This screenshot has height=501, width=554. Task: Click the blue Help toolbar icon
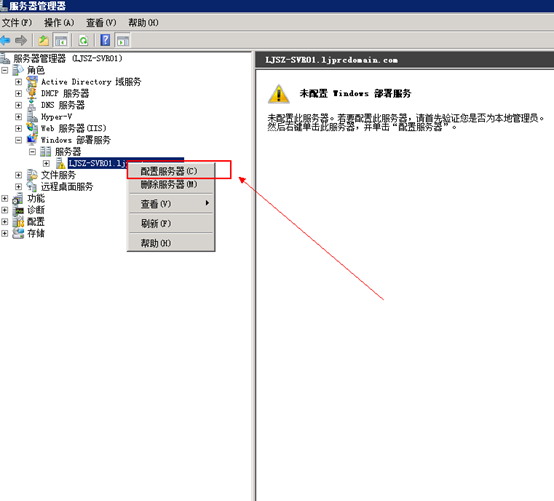(x=105, y=40)
